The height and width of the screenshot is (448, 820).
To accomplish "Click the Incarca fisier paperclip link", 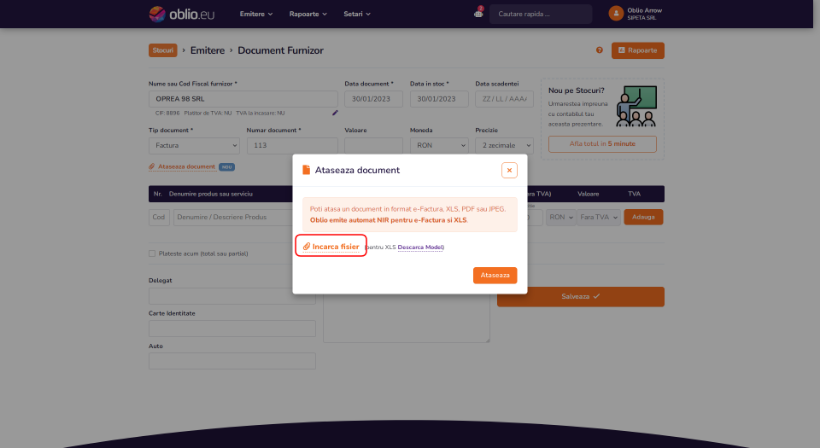I will (x=331, y=246).
